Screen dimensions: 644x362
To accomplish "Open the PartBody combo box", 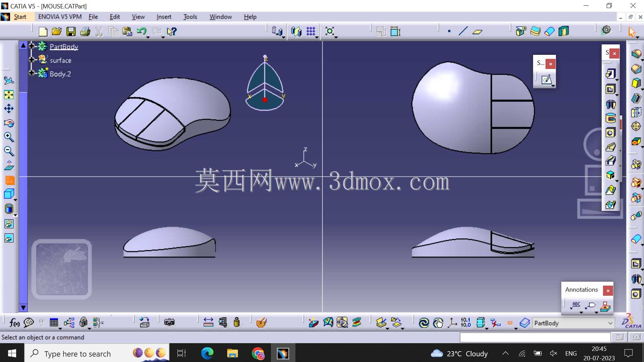I will pyautogui.click(x=573, y=323).
